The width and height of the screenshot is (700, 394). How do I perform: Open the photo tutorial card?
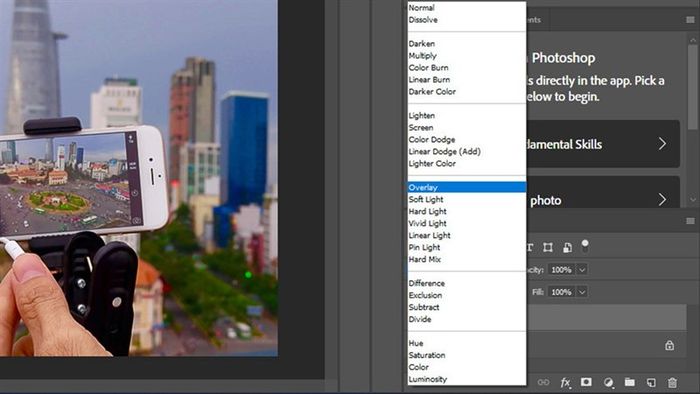603,200
